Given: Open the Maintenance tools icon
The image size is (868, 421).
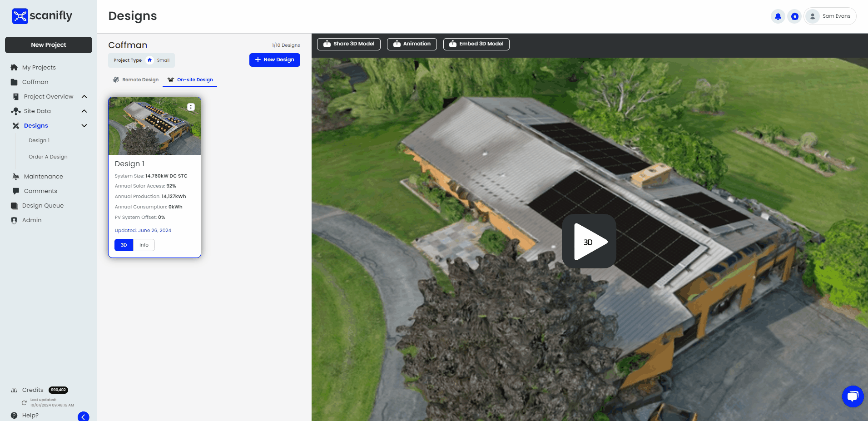Looking at the screenshot, I should pyautogui.click(x=15, y=176).
